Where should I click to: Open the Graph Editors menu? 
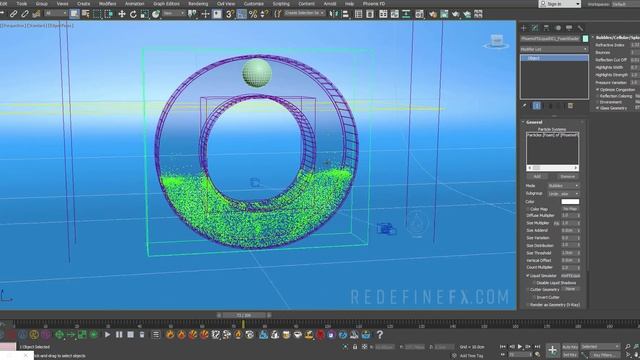[x=167, y=4]
